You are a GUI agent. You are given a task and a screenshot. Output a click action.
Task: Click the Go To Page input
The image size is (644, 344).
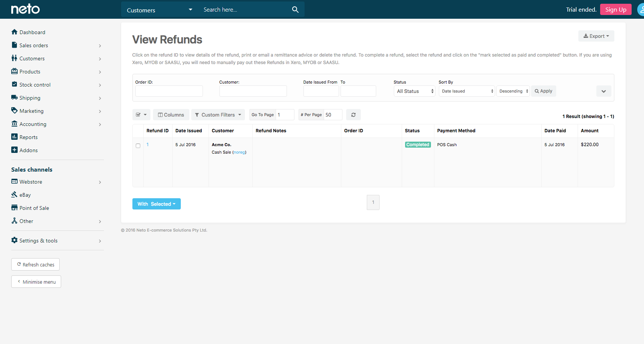pyautogui.click(x=285, y=115)
